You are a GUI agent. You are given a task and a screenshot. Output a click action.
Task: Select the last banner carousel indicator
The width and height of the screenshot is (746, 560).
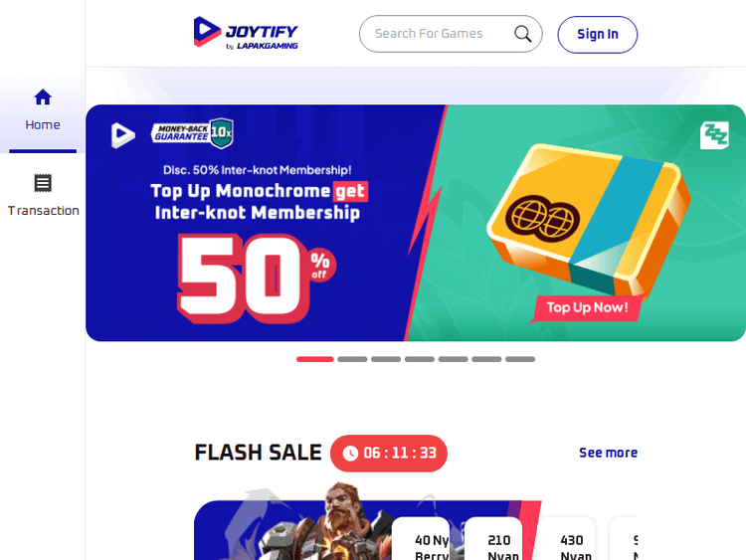click(520, 359)
